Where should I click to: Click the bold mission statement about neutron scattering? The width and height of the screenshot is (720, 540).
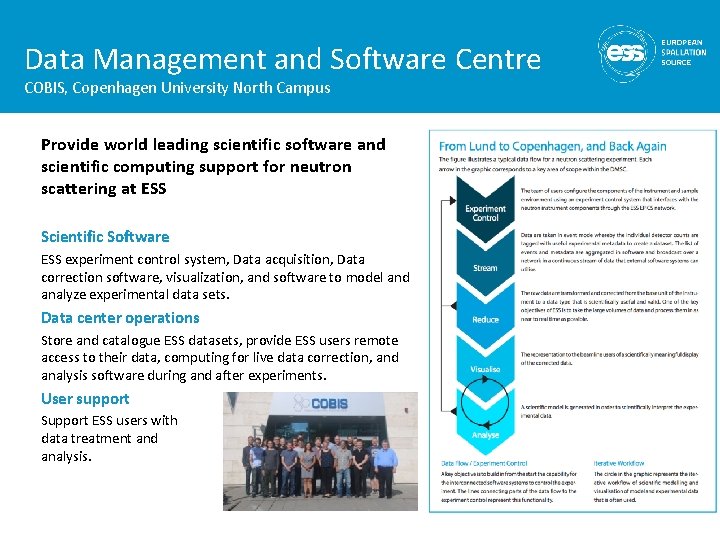213,167
